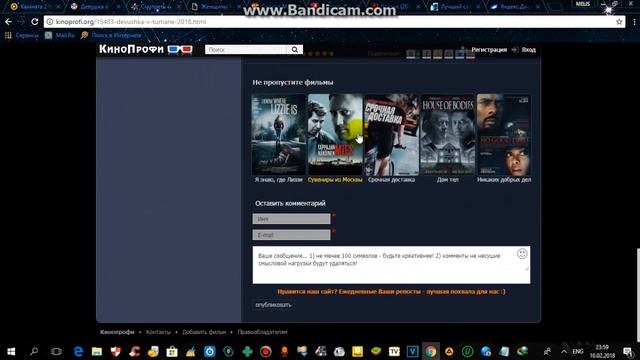Open the Windows Start menu
This screenshot has width=640, height=360.
tap(11, 351)
